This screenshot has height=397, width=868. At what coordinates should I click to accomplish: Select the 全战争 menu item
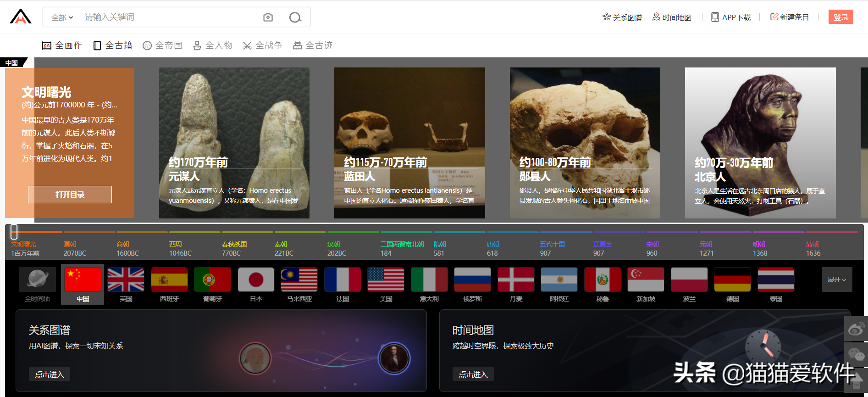click(x=262, y=45)
